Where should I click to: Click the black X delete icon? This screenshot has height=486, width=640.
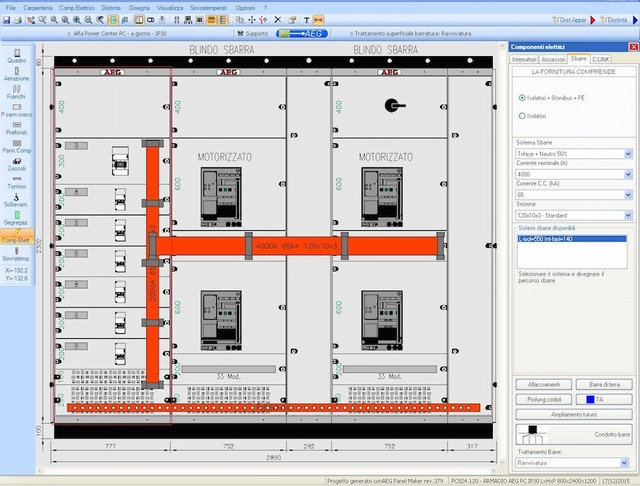278,20
